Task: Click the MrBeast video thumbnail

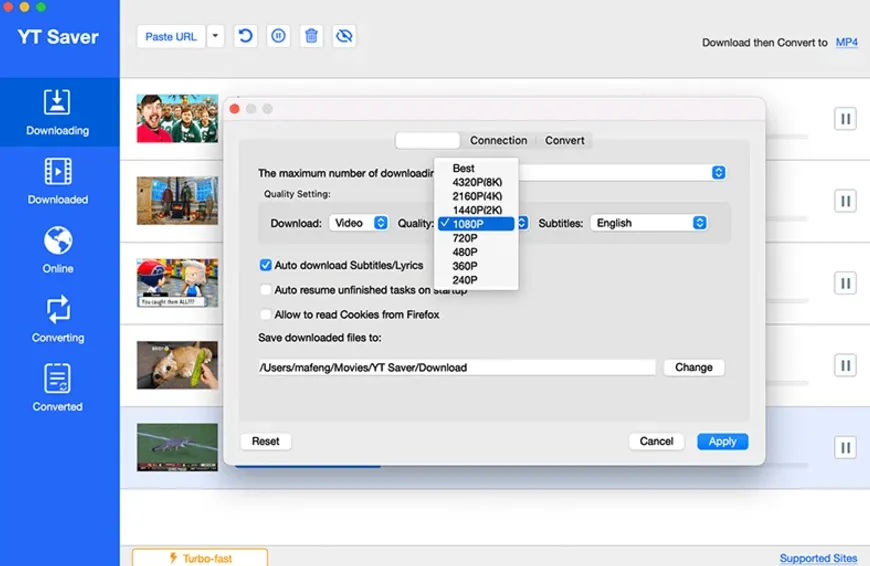Action: click(178, 118)
